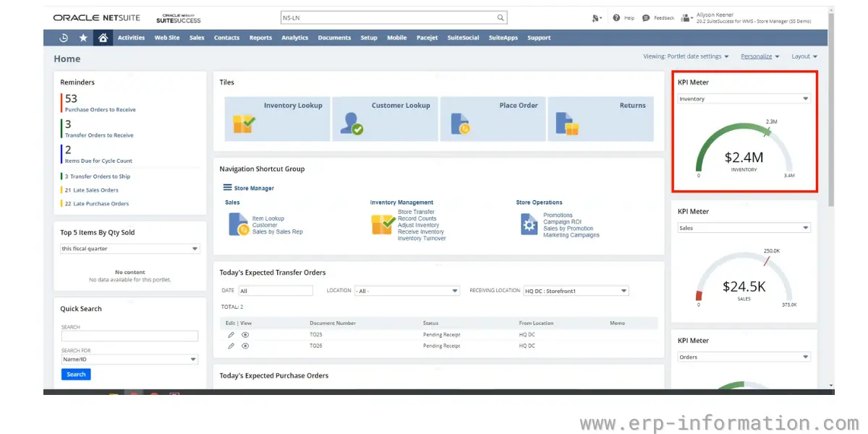The height and width of the screenshot is (434, 868).
Task: Open the Support menu
Action: (x=539, y=38)
